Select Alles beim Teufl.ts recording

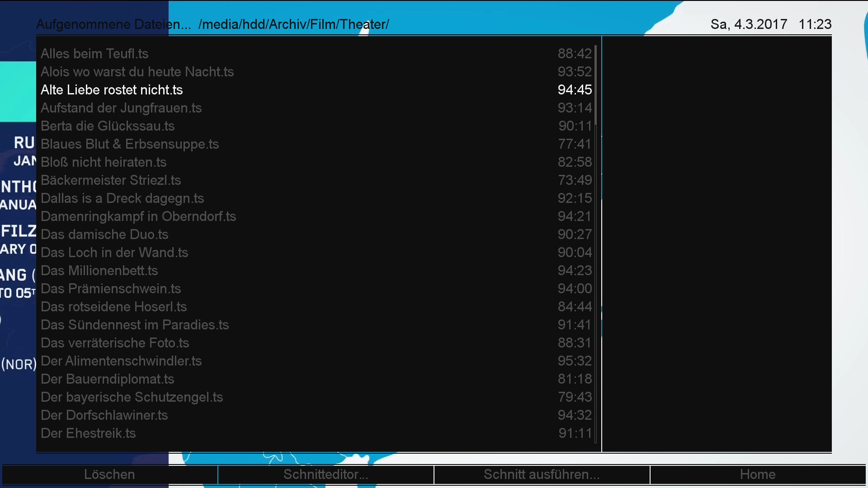[x=94, y=54]
